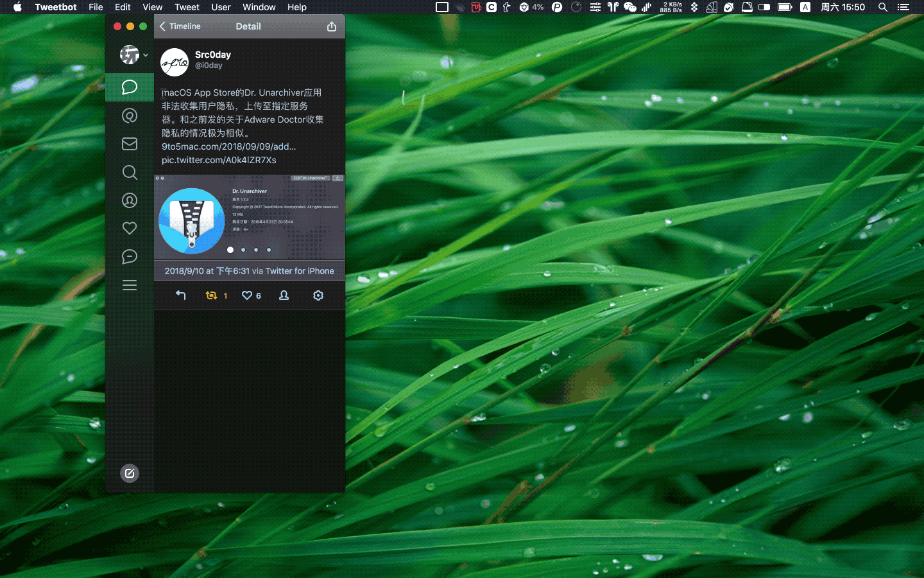Click the Src0day display name
Image resolution: width=924 pixels, height=578 pixels.
pos(213,55)
